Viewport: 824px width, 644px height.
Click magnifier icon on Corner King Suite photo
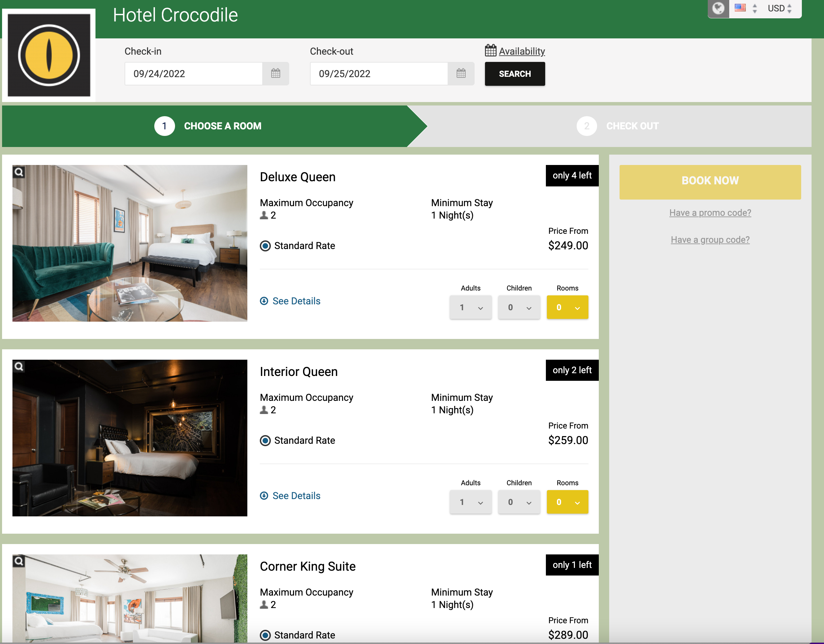tap(19, 561)
